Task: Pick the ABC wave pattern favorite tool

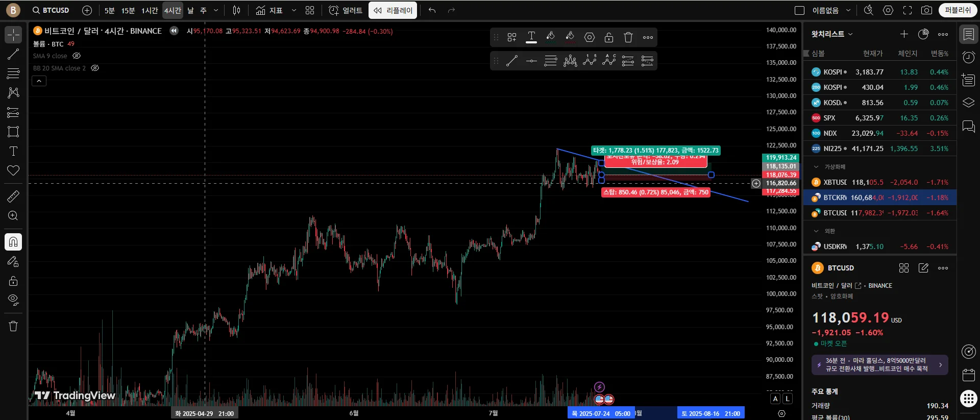Action: pyautogui.click(x=609, y=61)
